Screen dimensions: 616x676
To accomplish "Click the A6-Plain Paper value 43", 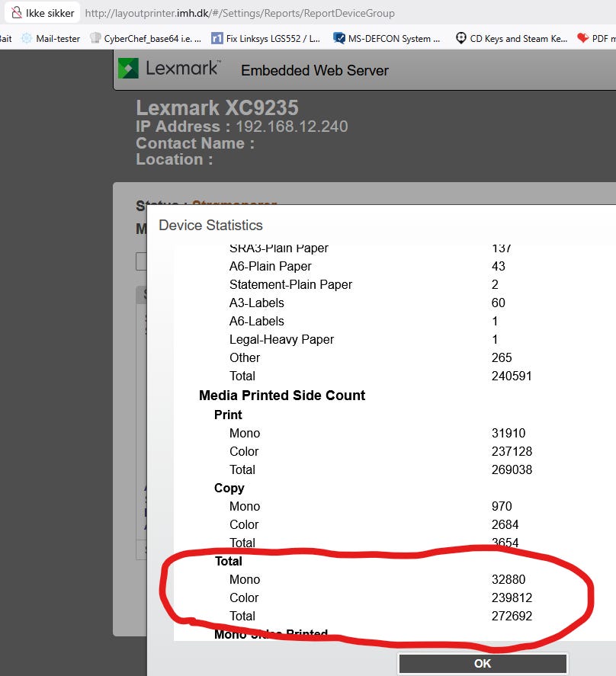I will (x=499, y=267).
